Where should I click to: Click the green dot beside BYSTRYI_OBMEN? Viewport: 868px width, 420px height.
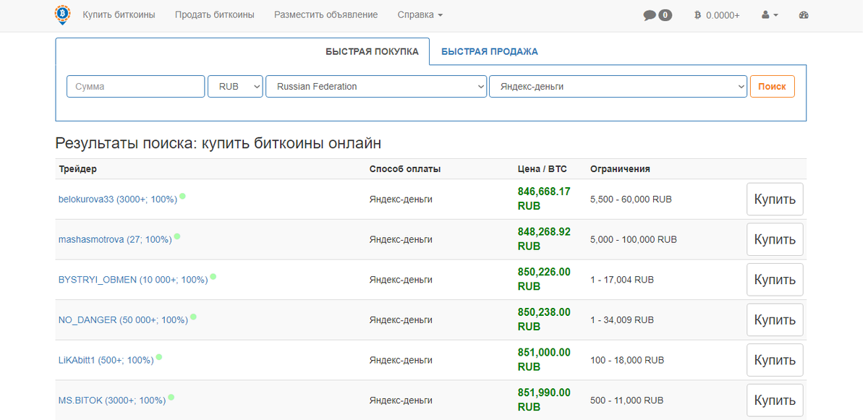pyautogui.click(x=213, y=275)
